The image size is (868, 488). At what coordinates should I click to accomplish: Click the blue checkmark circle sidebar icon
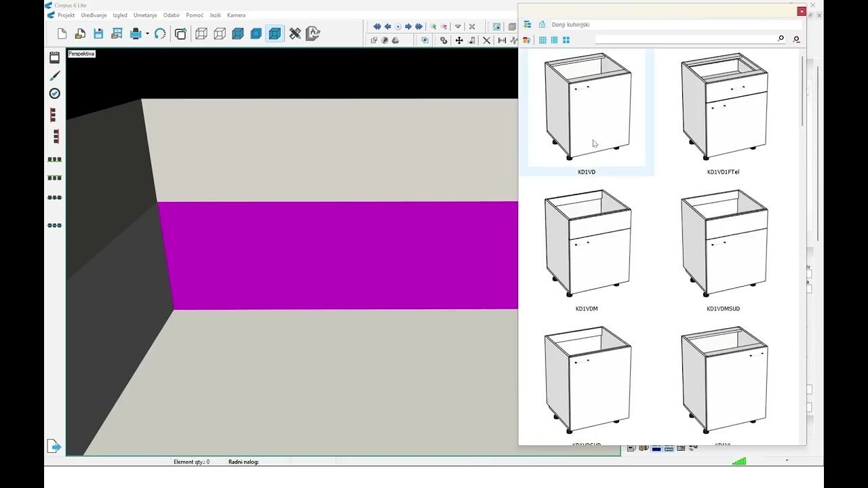tap(55, 94)
